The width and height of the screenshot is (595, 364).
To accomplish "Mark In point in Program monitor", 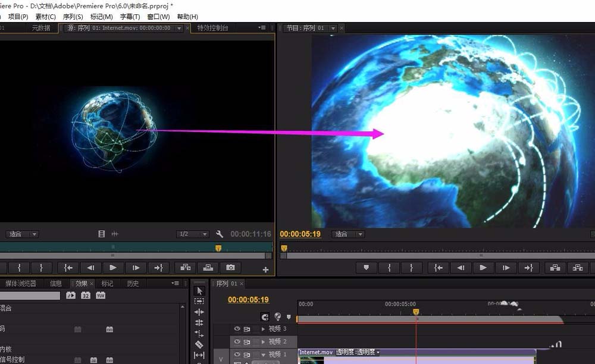I will tap(389, 268).
